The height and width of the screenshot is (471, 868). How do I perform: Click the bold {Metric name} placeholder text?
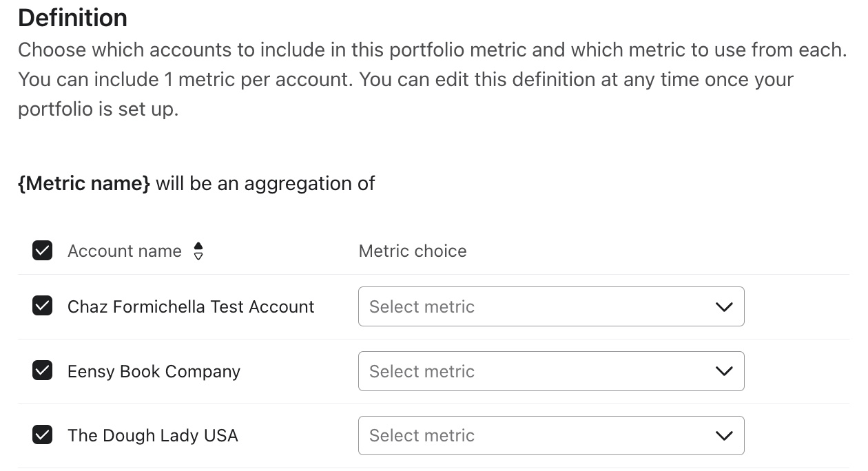83,184
